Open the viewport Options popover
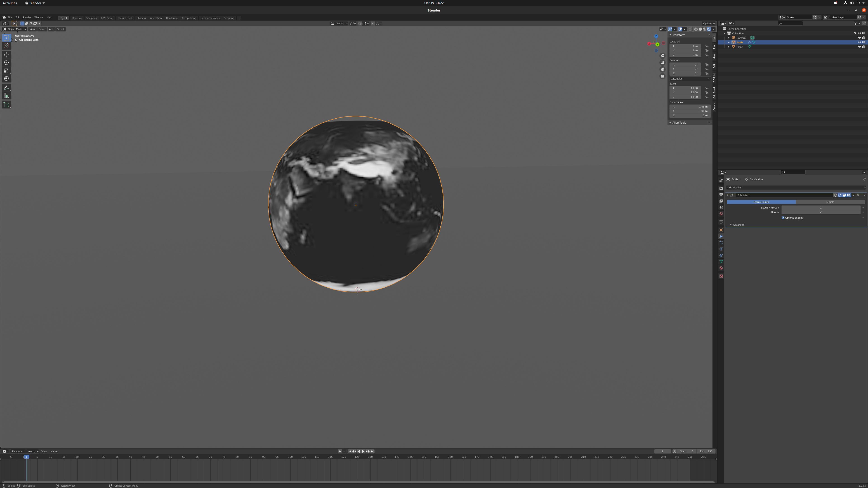Image resolution: width=868 pixels, height=488 pixels. [708, 23]
